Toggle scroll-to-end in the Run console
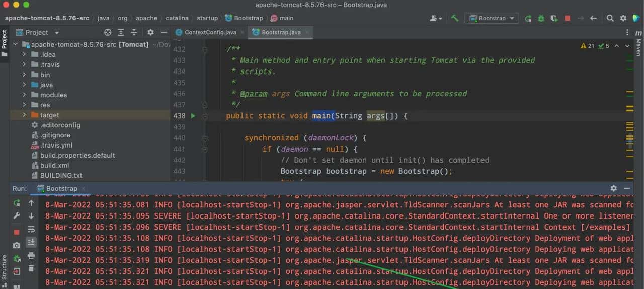Screen dimensions: 644x289 tap(31, 242)
